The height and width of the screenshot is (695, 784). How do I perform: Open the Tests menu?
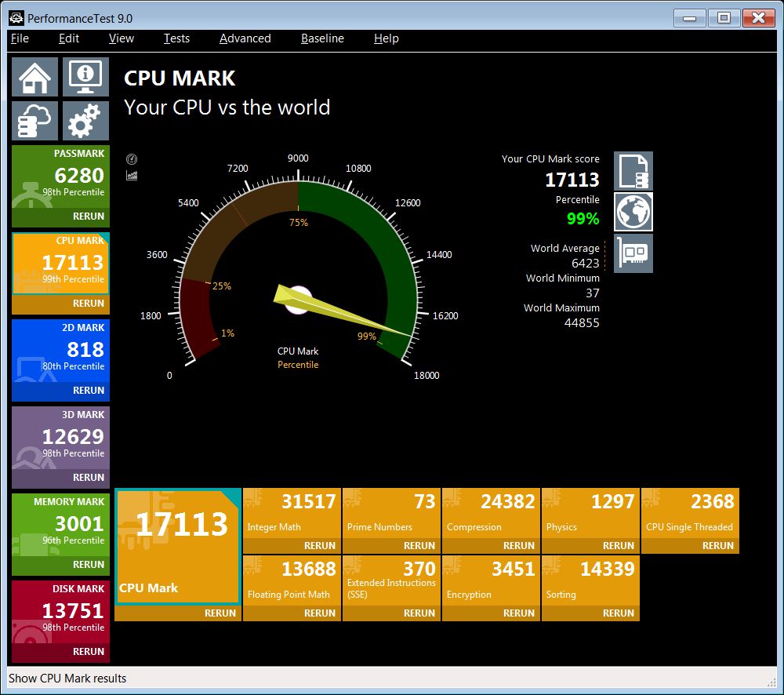(176, 38)
